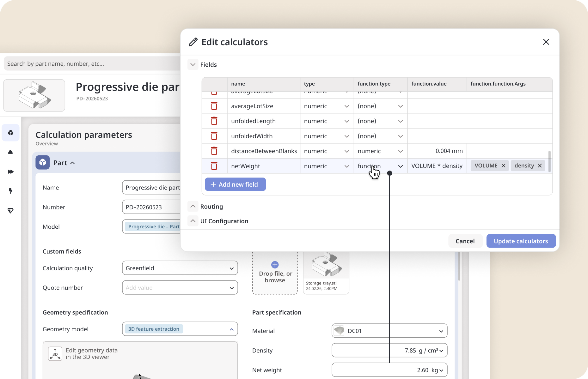This screenshot has height=379, width=588.
Task: Collapse the Fields section
Action: coord(193,64)
